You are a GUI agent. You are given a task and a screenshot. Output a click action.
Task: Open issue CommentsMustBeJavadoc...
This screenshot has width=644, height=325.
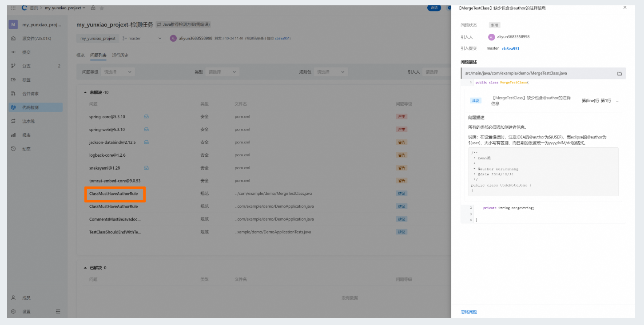point(115,219)
